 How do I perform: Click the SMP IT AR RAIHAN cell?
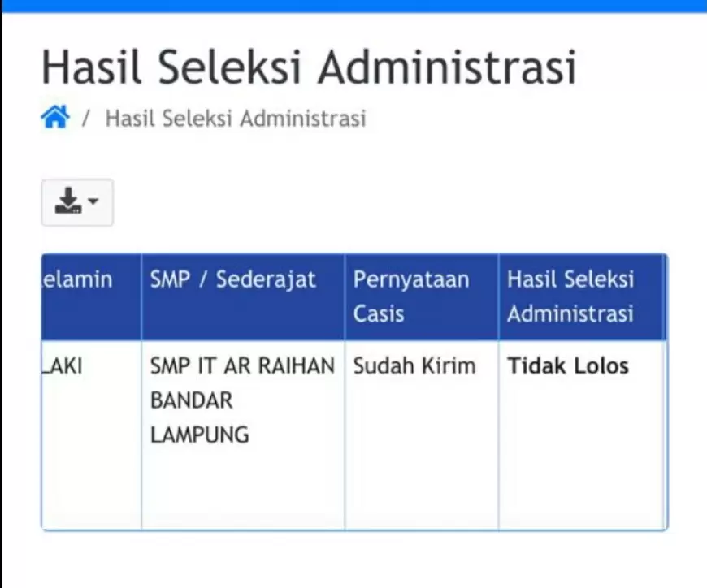click(x=243, y=435)
